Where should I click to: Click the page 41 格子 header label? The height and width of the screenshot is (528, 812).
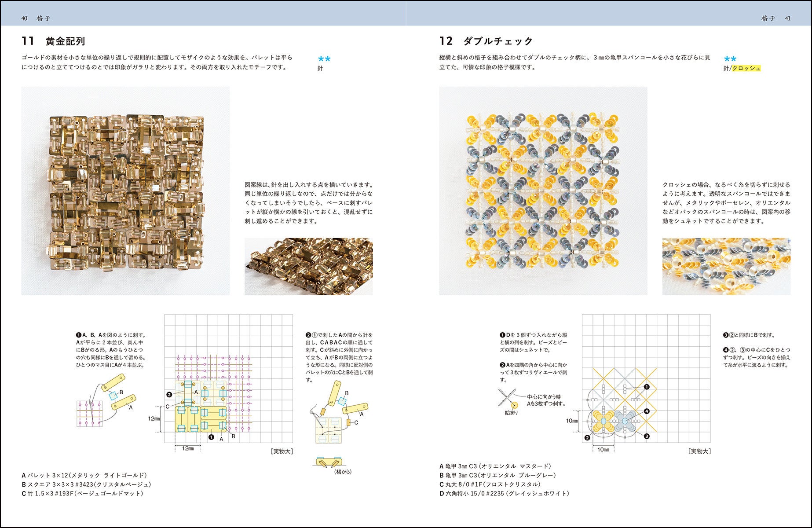[776, 18]
